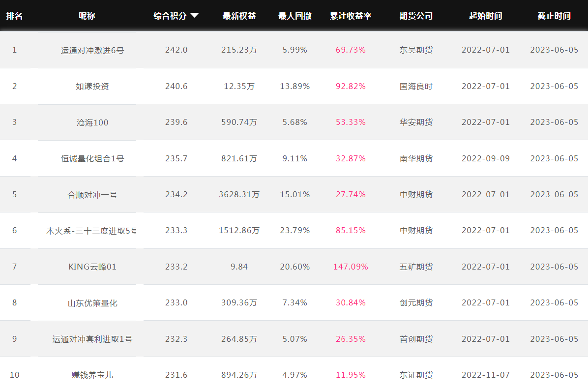This screenshot has height=391, width=588.
Task: Open nickname 运通对冲激进6号
Action: [92, 50]
